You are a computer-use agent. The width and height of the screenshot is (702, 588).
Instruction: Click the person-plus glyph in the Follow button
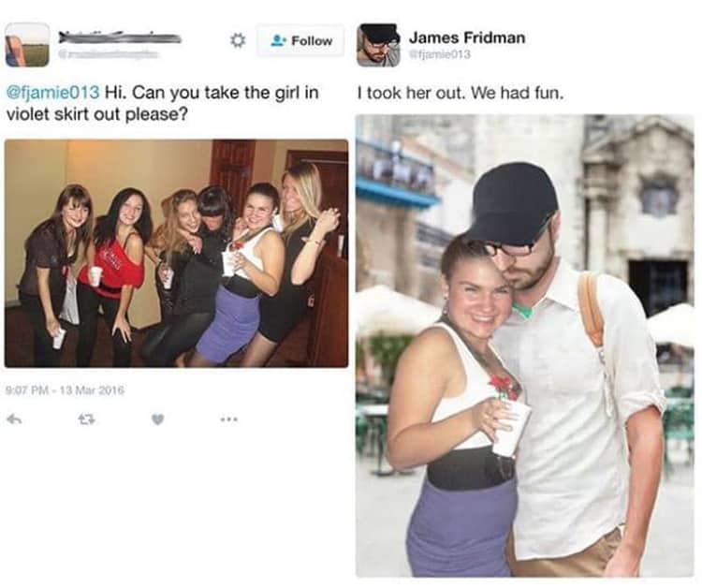pos(279,41)
